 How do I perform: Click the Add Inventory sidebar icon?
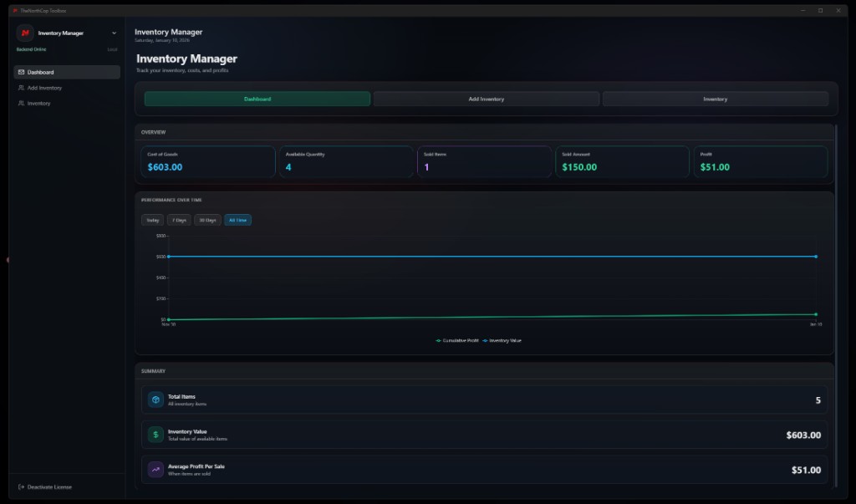(21, 88)
